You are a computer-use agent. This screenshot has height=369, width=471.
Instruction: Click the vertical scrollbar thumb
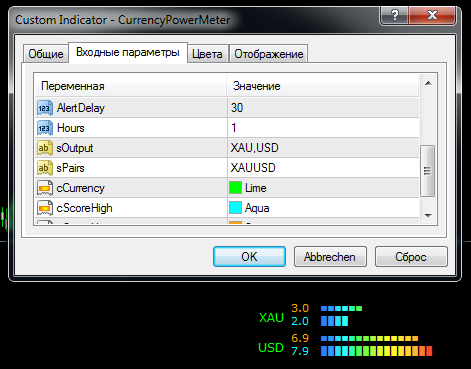pos(428,171)
